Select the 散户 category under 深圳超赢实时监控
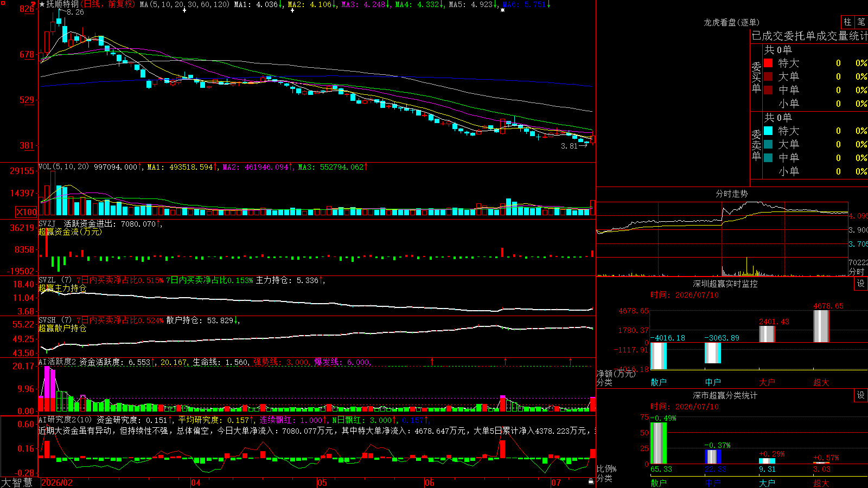This screenshot has height=488, width=868. 659,382
